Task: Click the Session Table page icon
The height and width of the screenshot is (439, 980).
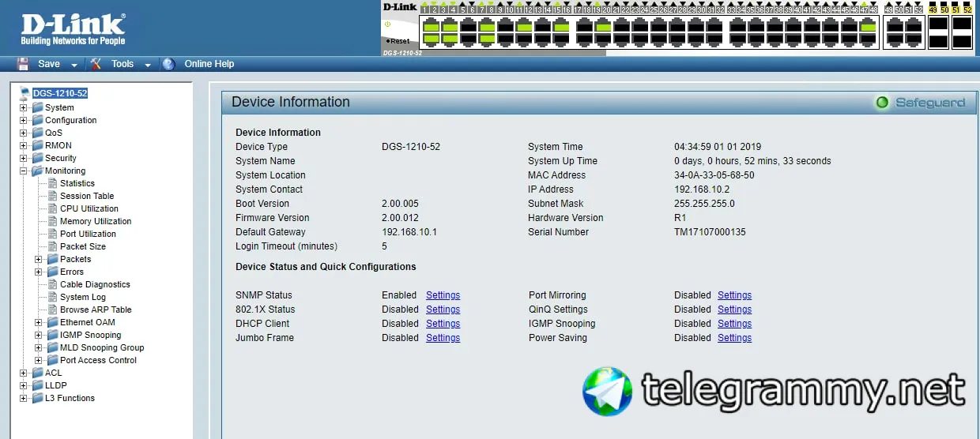Action: coord(53,196)
